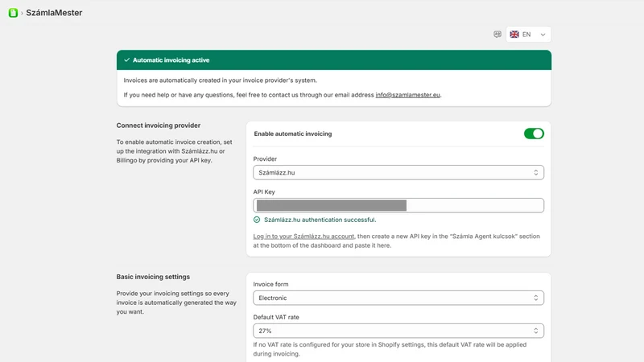Open the Provider dropdown showing Számlázz.hu
Image resolution: width=644 pixels, height=362 pixels.
point(398,172)
